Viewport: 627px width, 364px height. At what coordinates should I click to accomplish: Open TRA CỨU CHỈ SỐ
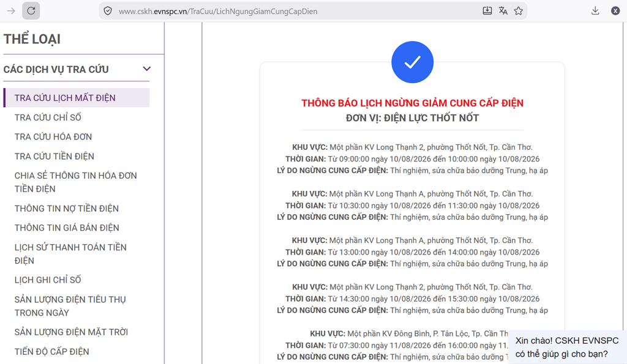click(x=48, y=117)
